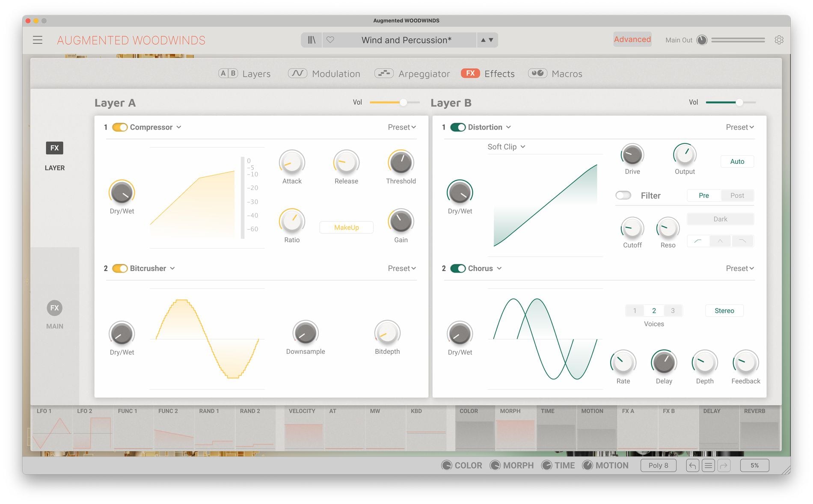The height and width of the screenshot is (504, 813).
Task: Open Distortion Preset dropdown
Action: tap(740, 127)
